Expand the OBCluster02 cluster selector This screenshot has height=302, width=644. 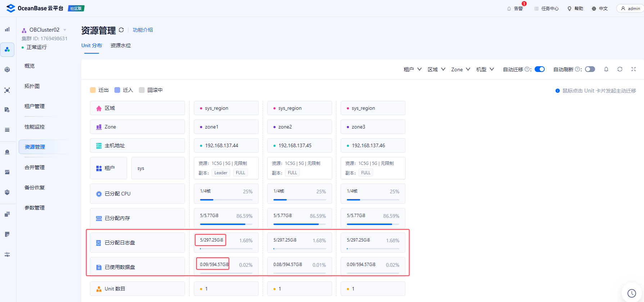pyautogui.click(x=65, y=30)
